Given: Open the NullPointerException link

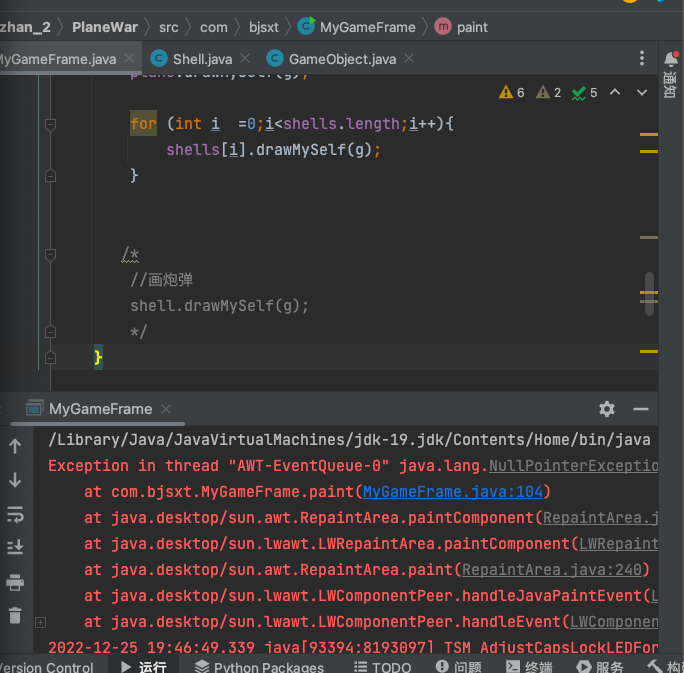Looking at the screenshot, I should tap(574, 466).
